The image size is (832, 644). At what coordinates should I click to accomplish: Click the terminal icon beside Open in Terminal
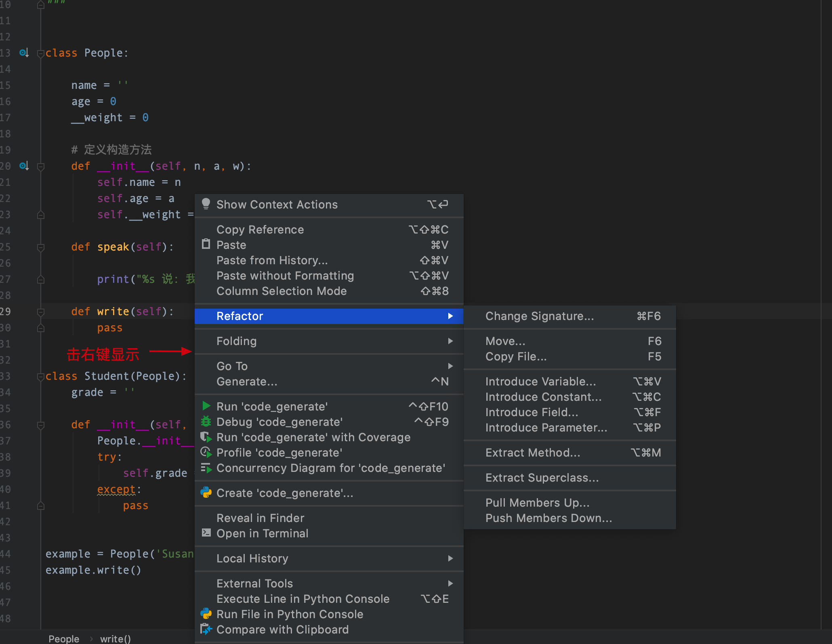(206, 533)
